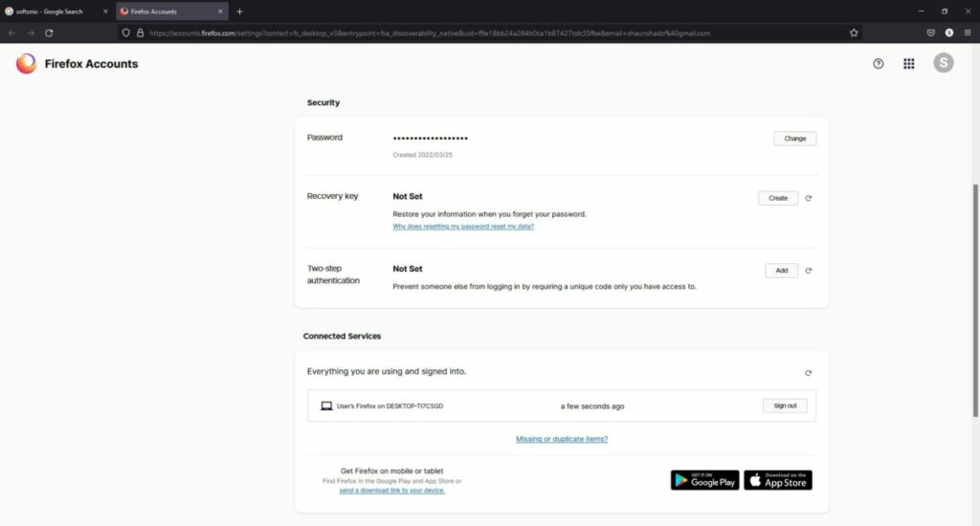The height and width of the screenshot is (526, 980).
Task: Open Firefox hamburger application menu
Action: coord(968,33)
